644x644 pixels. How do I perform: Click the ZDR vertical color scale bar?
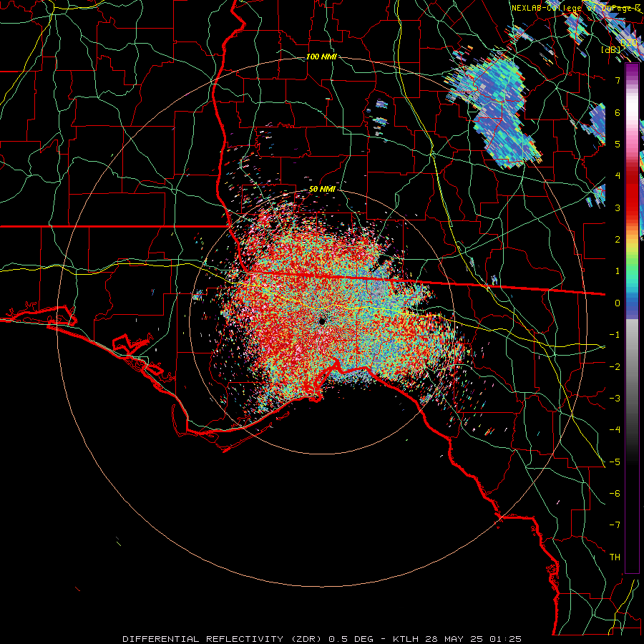click(632, 318)
